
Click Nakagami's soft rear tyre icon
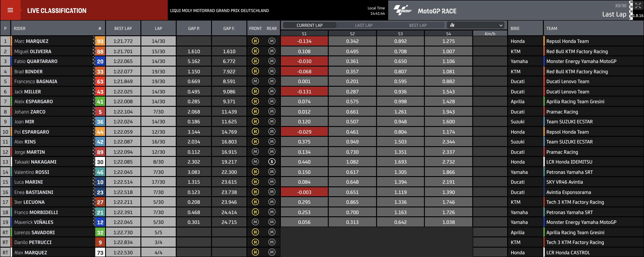click(272, 162)
